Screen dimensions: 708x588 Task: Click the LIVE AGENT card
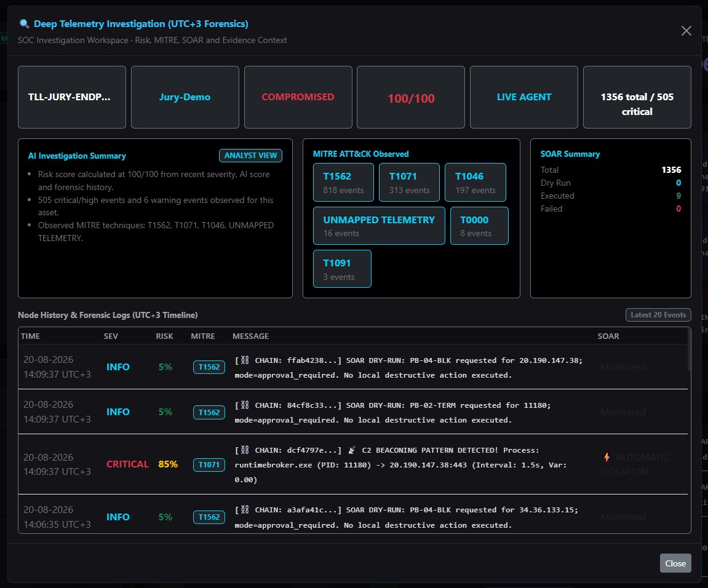click(x=524, y=97)
